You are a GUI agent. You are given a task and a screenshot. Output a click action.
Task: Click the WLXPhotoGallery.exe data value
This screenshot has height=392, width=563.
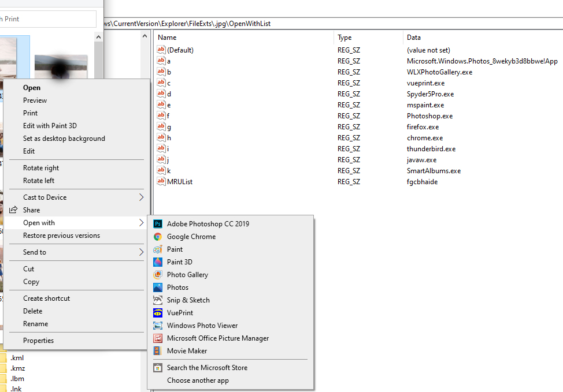pyautogui.click(x=439, y=72)
